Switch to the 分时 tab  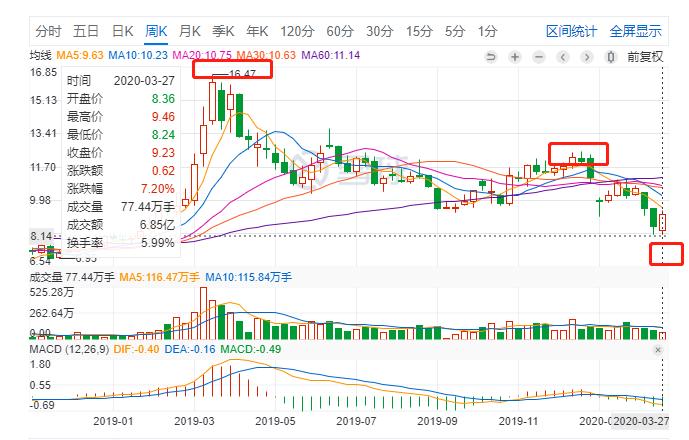48,31
